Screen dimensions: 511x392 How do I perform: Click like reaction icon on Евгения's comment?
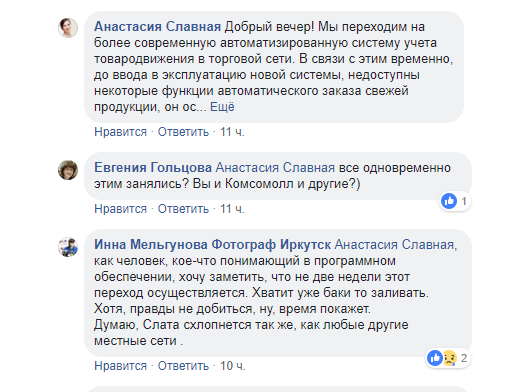449,201
